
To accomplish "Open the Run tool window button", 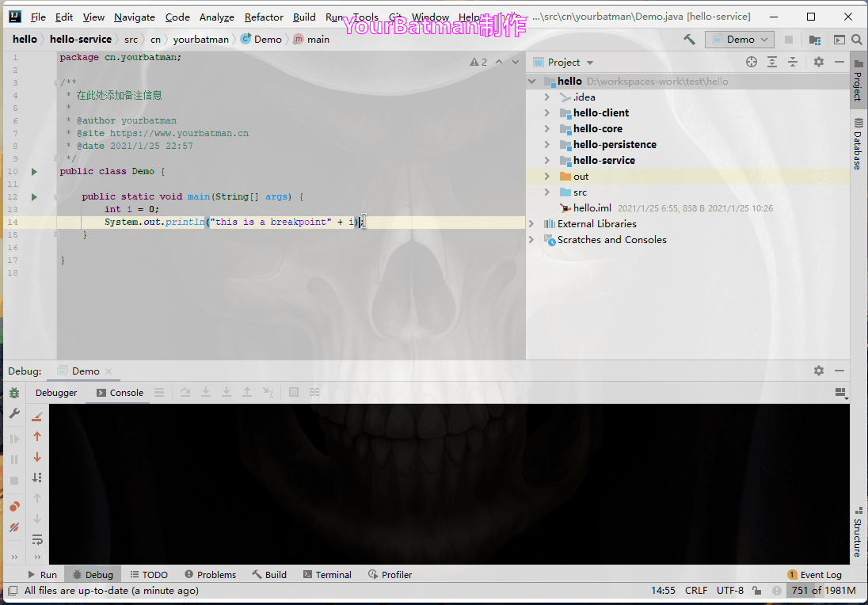I will point(43,575).
